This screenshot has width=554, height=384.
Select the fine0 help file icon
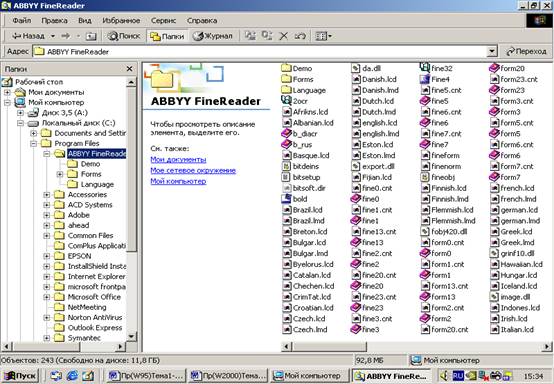[356, 199]
